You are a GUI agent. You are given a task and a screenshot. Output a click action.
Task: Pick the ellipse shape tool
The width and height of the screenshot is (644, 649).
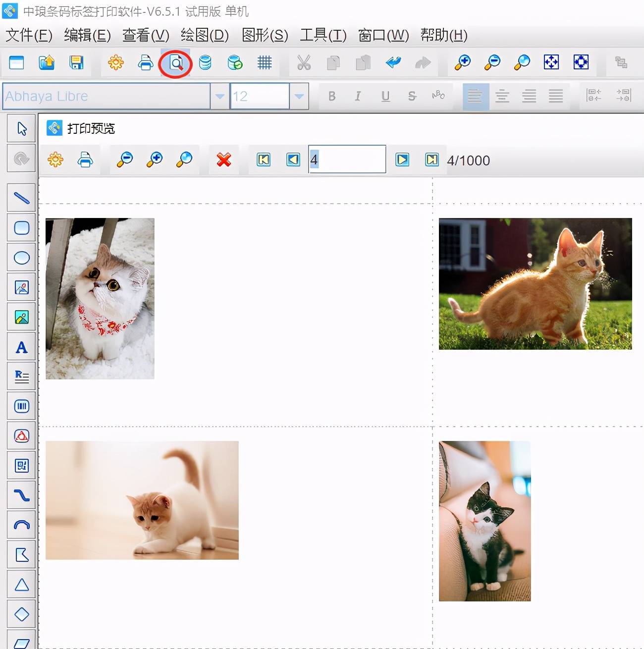[21, 258]
